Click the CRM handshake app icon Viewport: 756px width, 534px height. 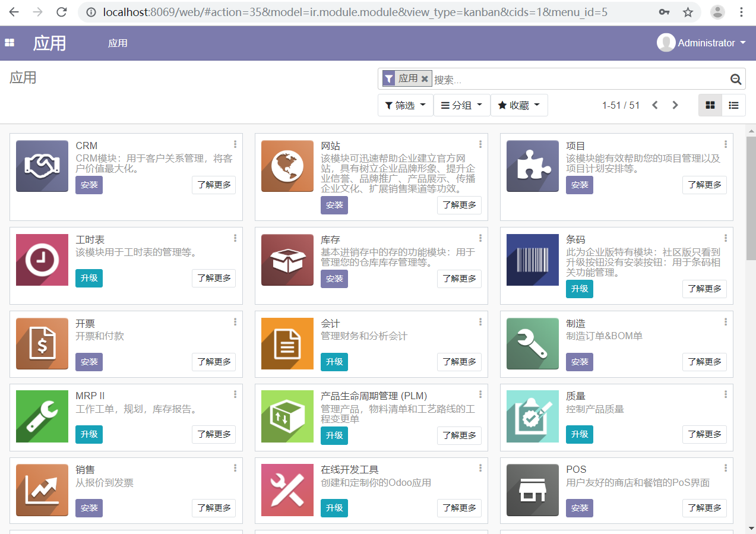pos(42,166)
